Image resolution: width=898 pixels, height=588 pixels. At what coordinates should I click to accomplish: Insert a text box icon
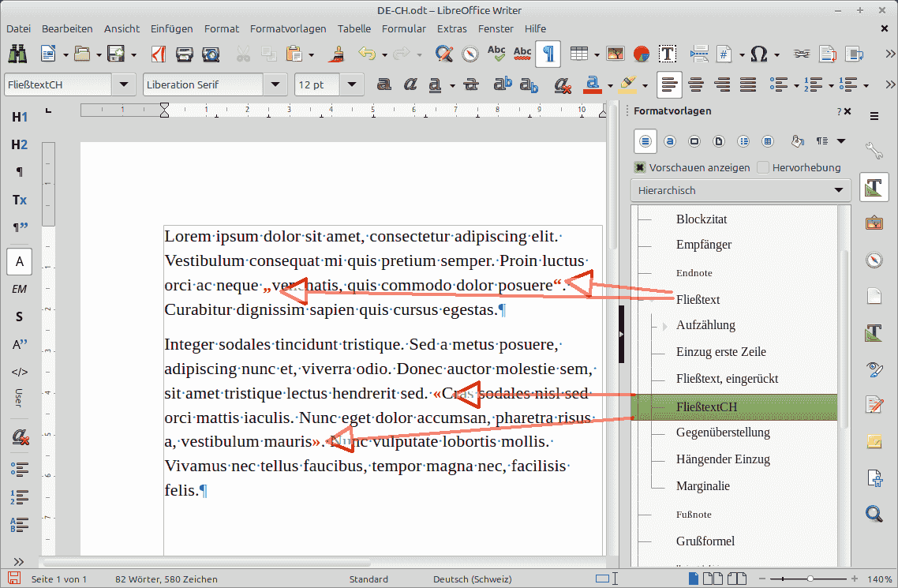668,54
